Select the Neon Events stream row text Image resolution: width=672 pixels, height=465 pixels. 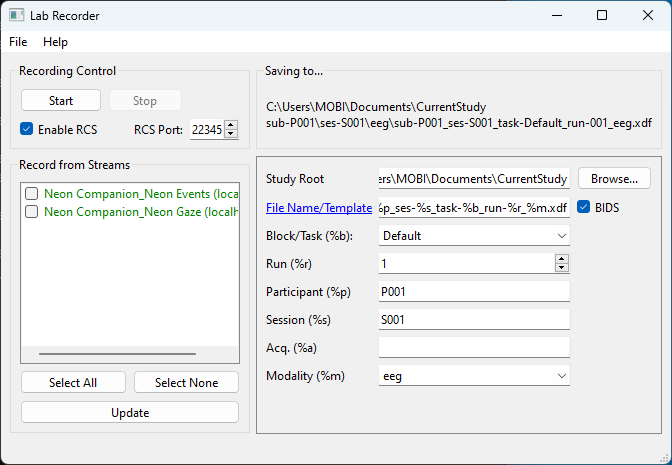tap(141, 194)
